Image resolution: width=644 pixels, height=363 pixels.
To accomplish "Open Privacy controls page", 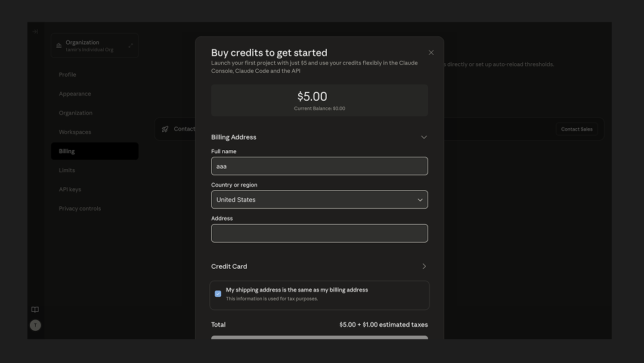I will [80, 209].
